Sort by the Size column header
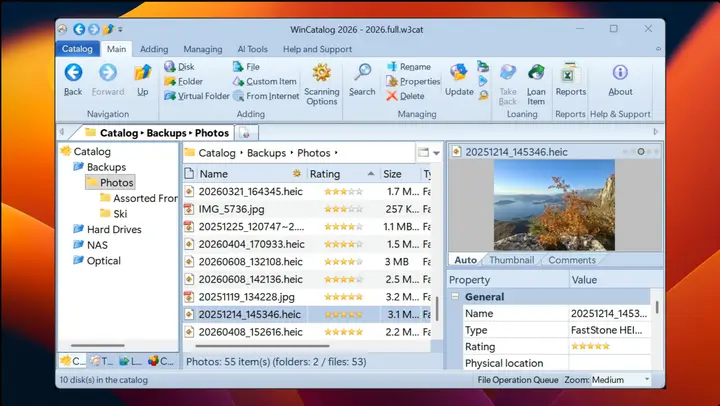This screenshot has width=720, height=406. point(399,174)
